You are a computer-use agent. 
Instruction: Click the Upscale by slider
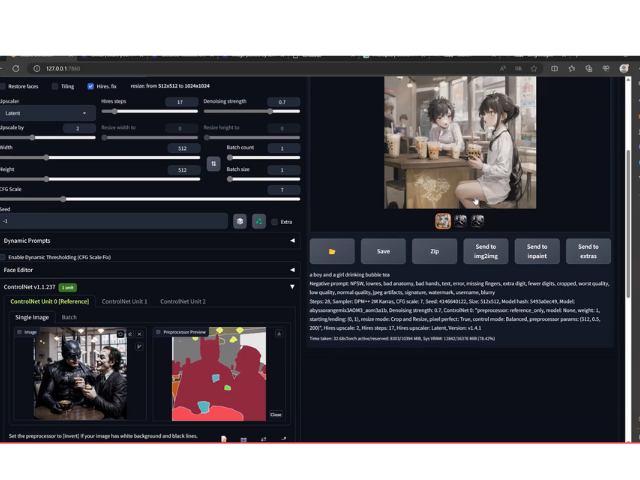pos(47,138)
